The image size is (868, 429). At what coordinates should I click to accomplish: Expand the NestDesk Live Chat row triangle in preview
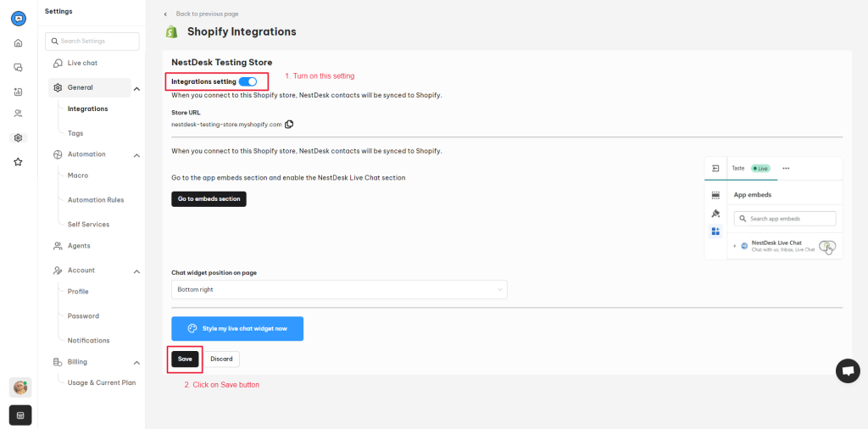tap(735, 246)
